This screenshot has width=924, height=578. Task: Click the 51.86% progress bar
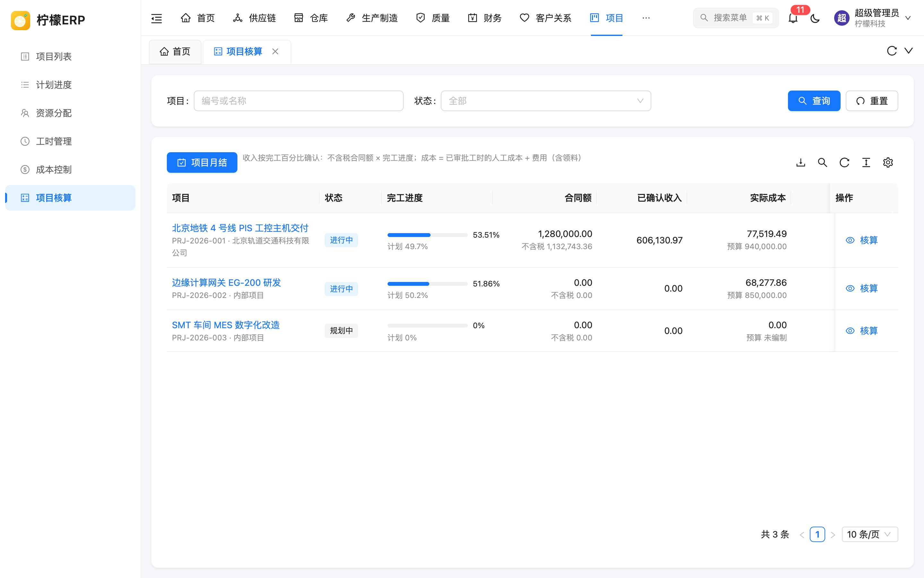[x=427, y=284]
